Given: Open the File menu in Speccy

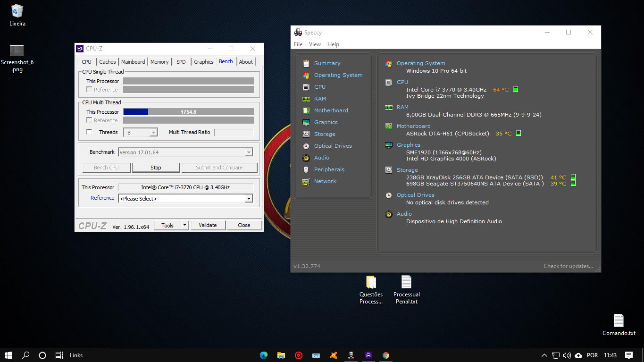Looking at the screenshot, I should 298,44.
